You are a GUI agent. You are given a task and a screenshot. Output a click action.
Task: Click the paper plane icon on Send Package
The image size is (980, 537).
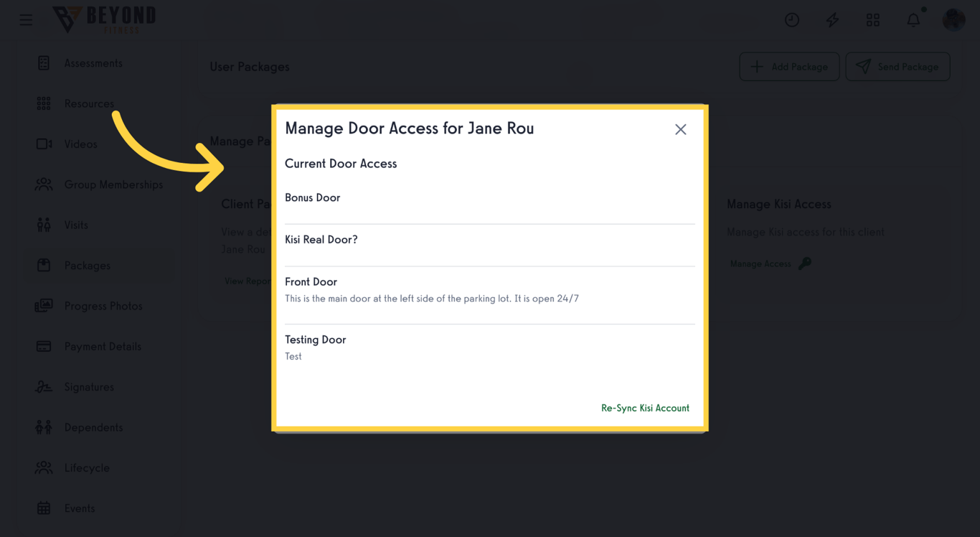pos(863,67)
